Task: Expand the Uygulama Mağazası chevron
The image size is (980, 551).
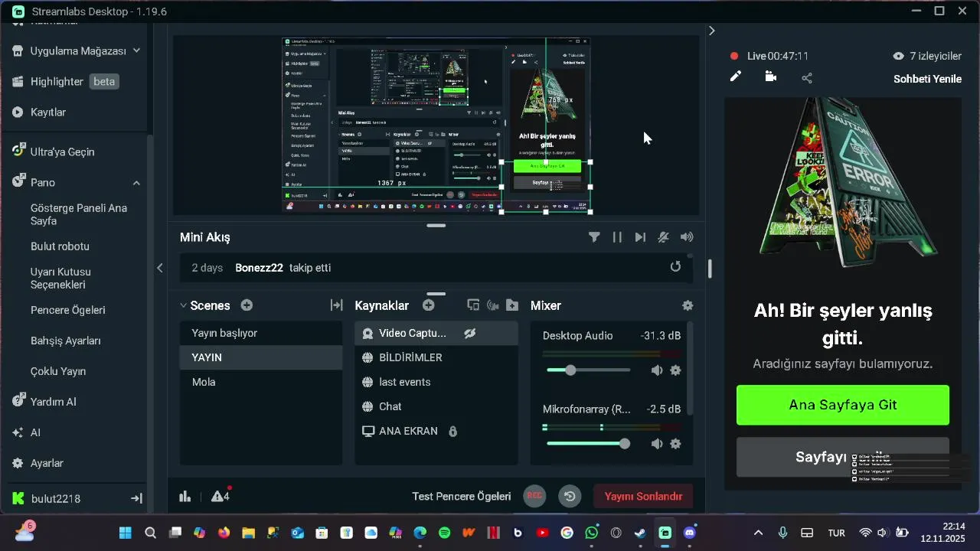Action: [136, 51]
